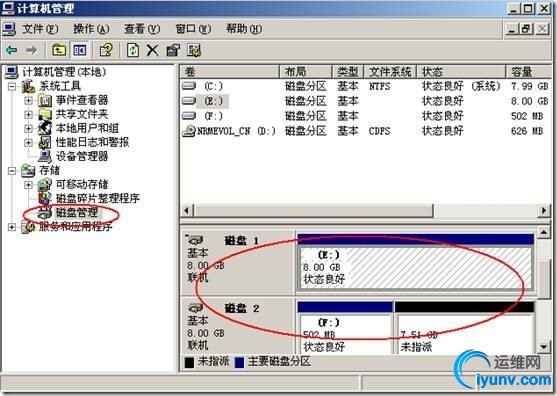Restore the inner MMC child window
This screenshot has width=557, height=396.
(x=526, y=29)
